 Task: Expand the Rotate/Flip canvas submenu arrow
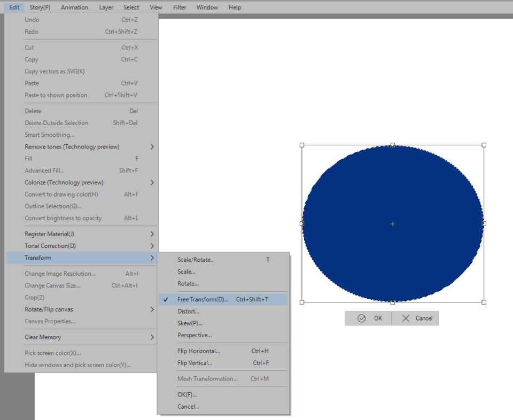(x=152, y=309)
